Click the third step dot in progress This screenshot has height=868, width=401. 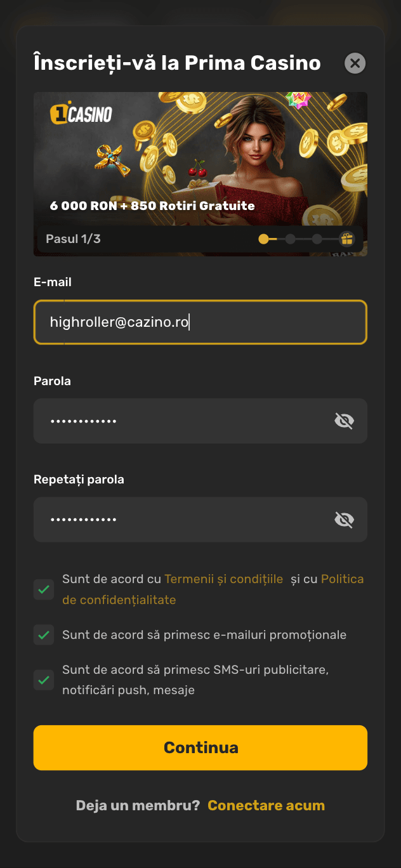[x=317, y=239]
